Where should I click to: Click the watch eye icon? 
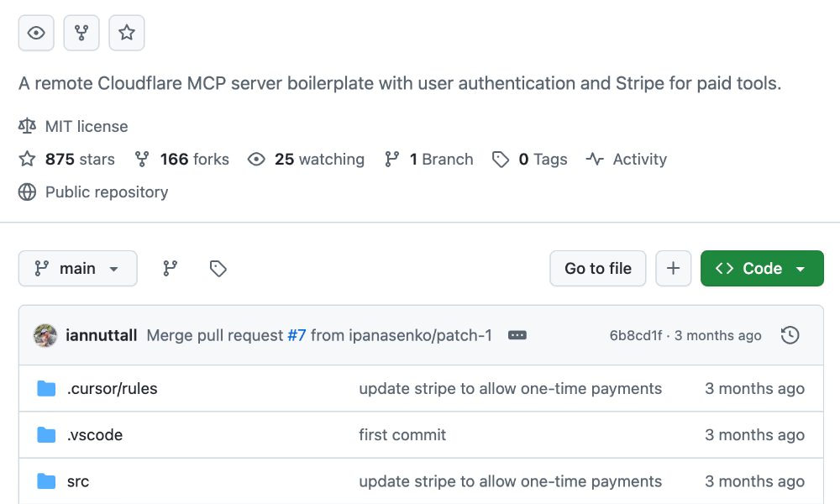point(36,33)
